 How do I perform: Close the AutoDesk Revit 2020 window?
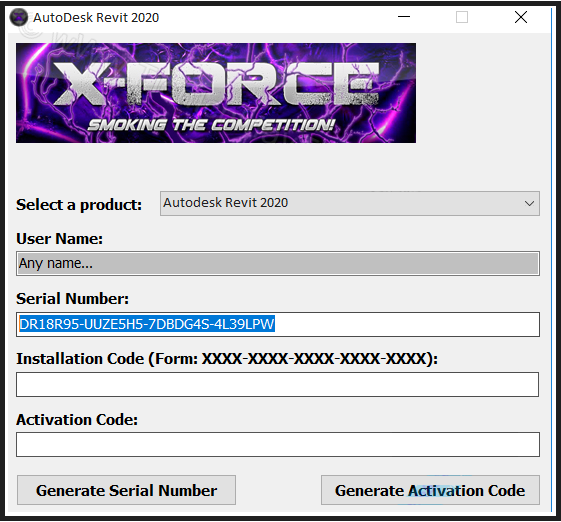[521, 17]
